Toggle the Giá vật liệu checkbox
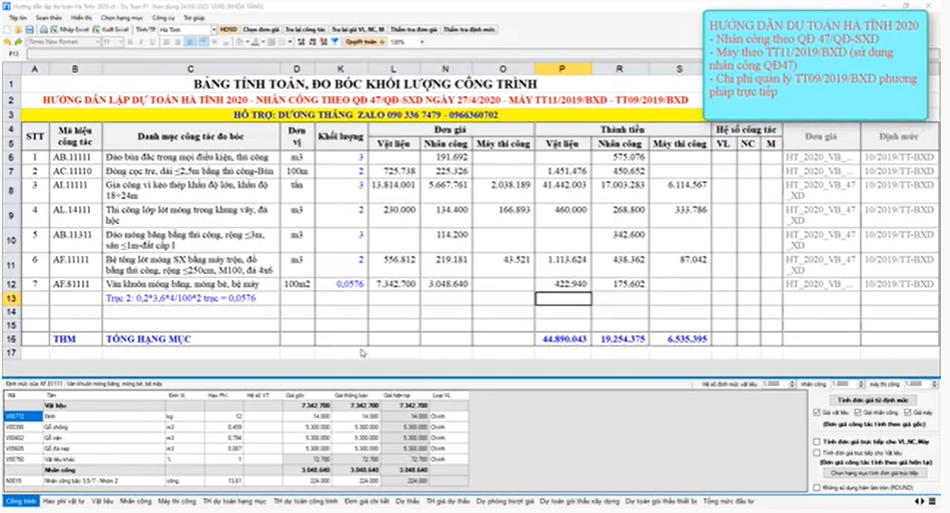Image resolution: width=950 pixels, height=513 pixels. (x=817, y=412)
